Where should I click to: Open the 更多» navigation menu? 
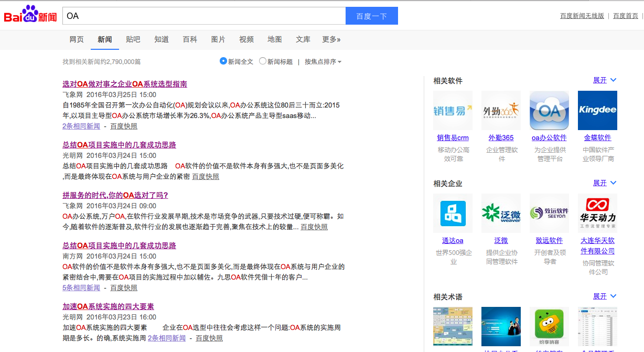pyautogui.click(x=331, y=39)
